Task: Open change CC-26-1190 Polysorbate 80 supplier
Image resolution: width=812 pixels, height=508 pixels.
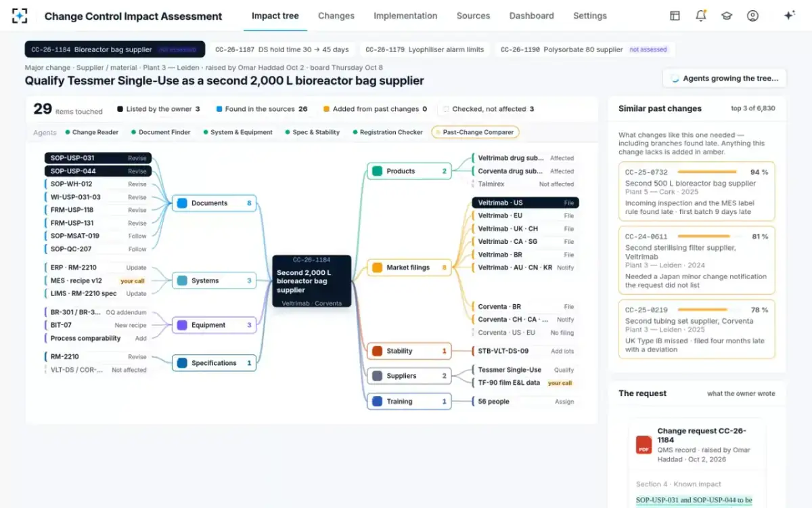Action: point(585,49)
